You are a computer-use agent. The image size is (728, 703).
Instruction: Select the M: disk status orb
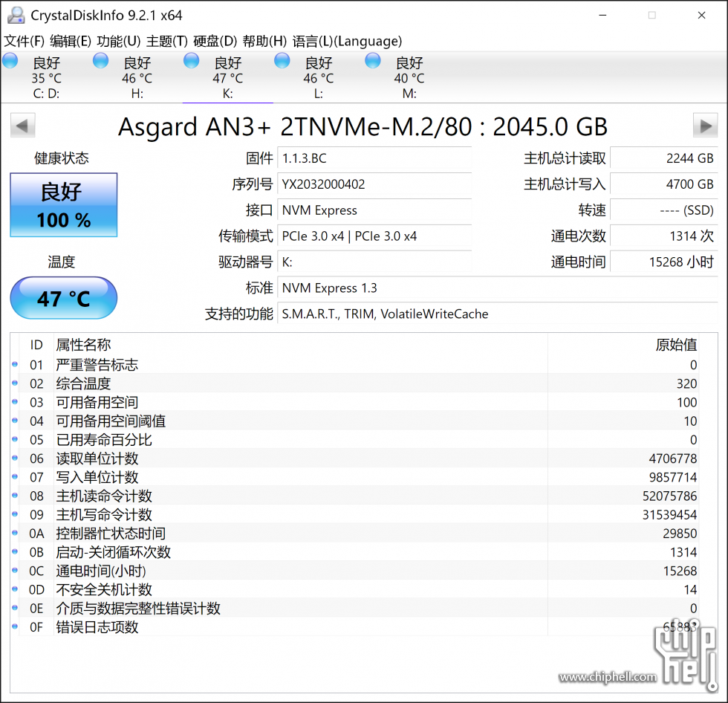[x=373, y=61]
